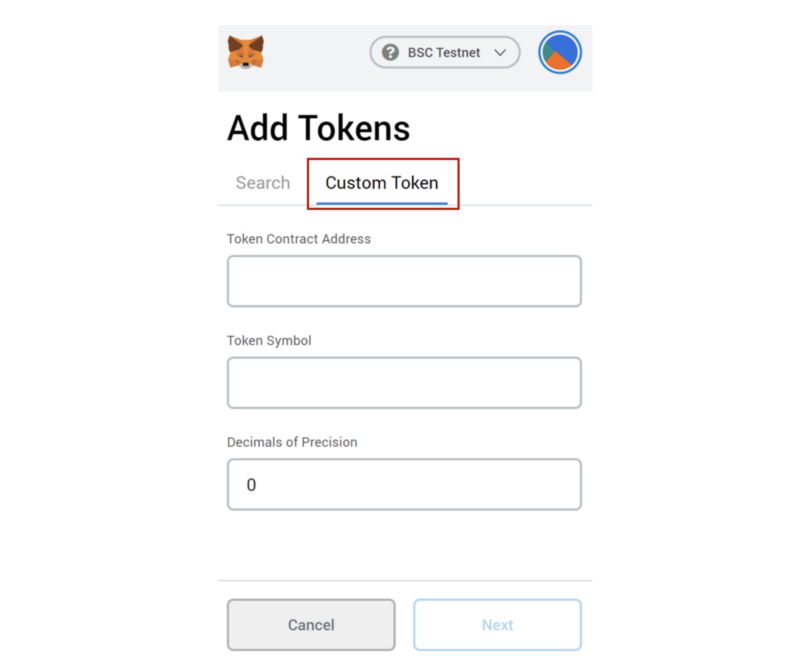
Task: Click the blue underline below Custom Token
Action: pos(382,203)
